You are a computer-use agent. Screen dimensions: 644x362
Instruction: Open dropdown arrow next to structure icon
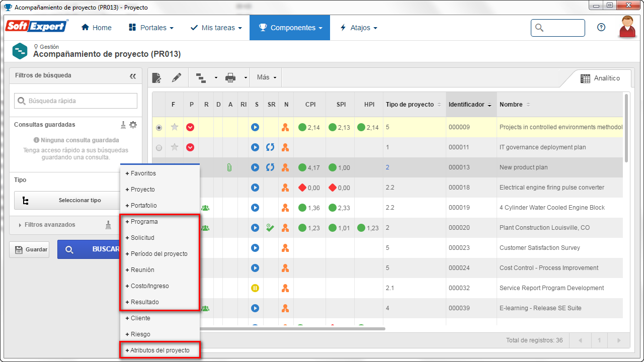[x=216, y=78]
